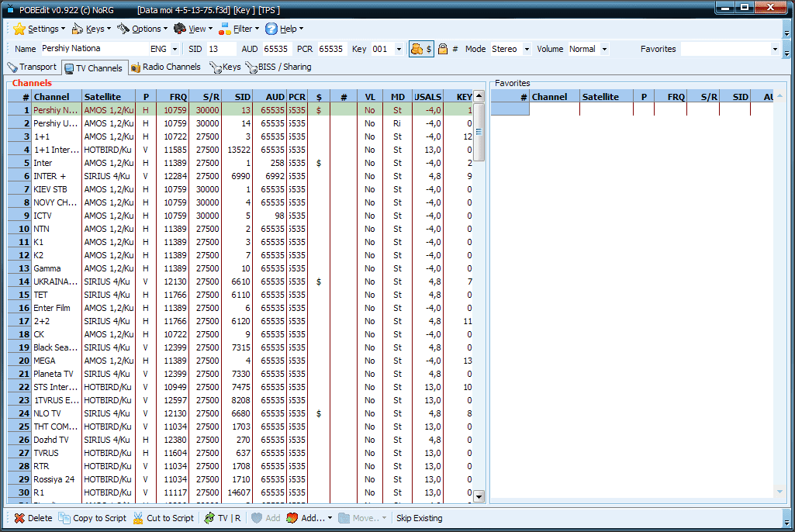Expand the Volume Normal dropdown
Screen dimensions: 795x532
click(604, 49)
